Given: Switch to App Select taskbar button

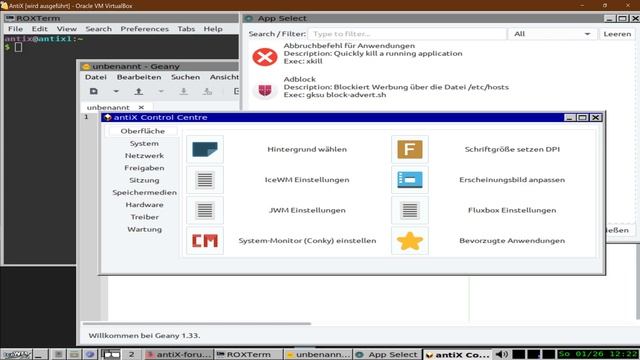Looking at the screenshot, I should [x=388, y=354].
